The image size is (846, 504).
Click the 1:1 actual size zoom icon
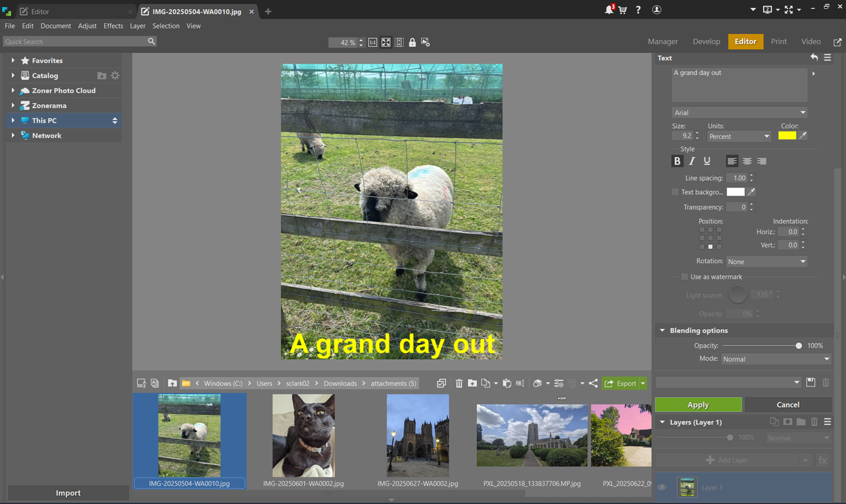click(x=373, y=42)
